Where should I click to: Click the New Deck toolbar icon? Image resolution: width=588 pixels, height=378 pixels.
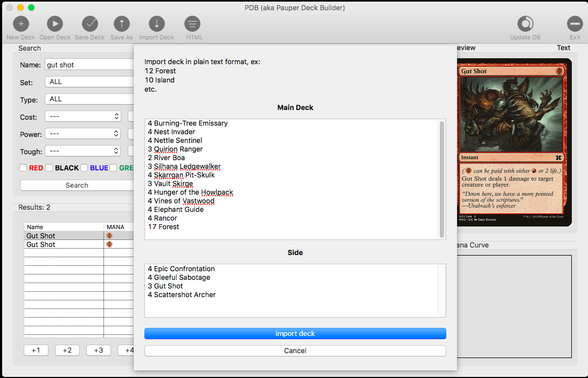click(x=20, y=24)
